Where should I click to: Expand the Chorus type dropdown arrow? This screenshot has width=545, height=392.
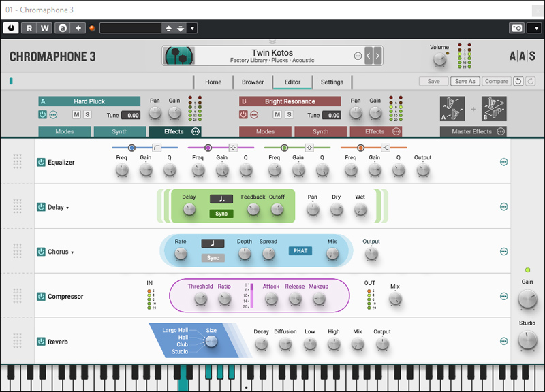pyautogui.click(x=72, y=252)
